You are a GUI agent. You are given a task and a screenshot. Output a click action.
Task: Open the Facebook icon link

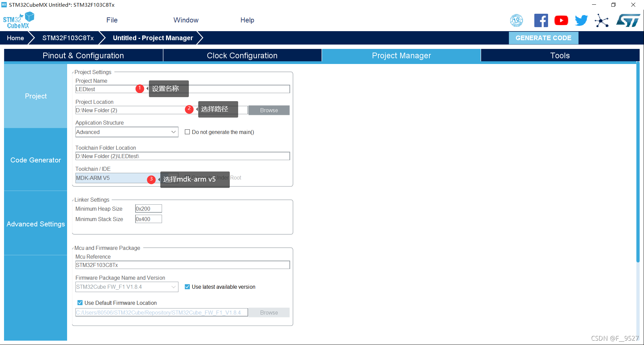(x=541, y=20)
